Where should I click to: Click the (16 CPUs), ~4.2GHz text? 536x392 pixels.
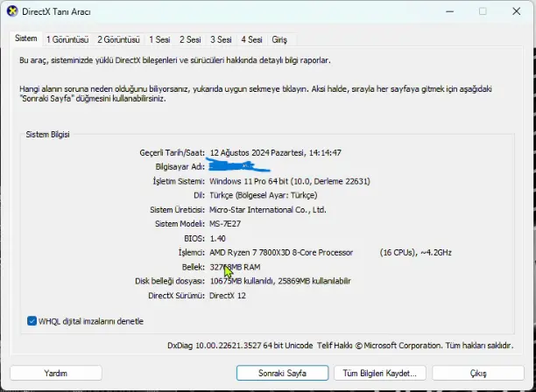pos(416,253)
